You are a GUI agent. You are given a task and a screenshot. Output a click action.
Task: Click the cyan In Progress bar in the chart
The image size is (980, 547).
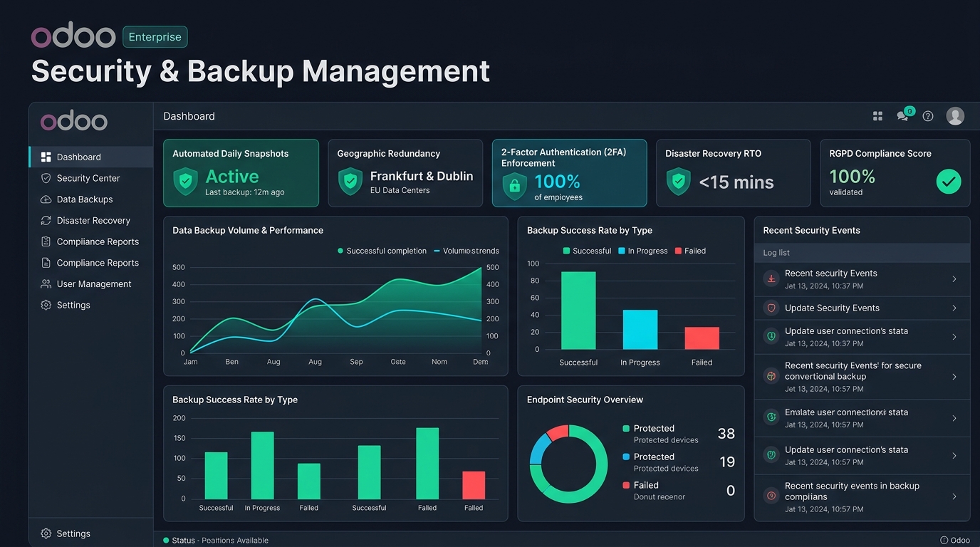pyautogui.click(x=640, y=330)
